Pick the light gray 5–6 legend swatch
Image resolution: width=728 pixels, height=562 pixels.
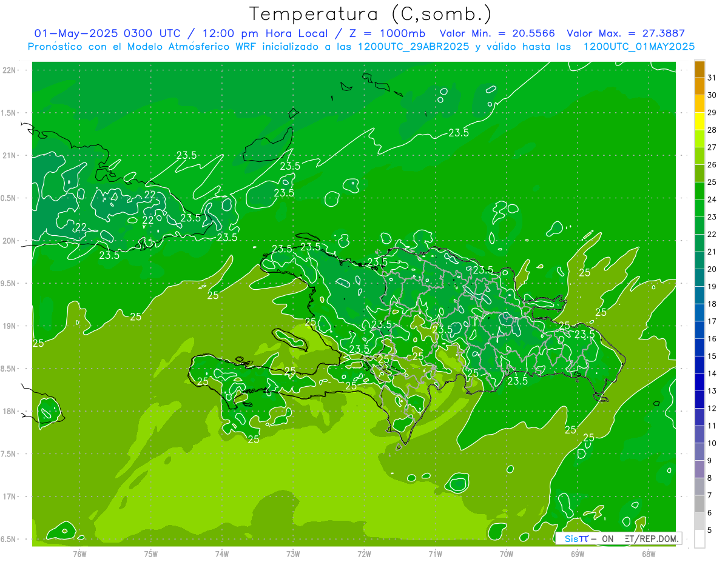click(699, 521)
